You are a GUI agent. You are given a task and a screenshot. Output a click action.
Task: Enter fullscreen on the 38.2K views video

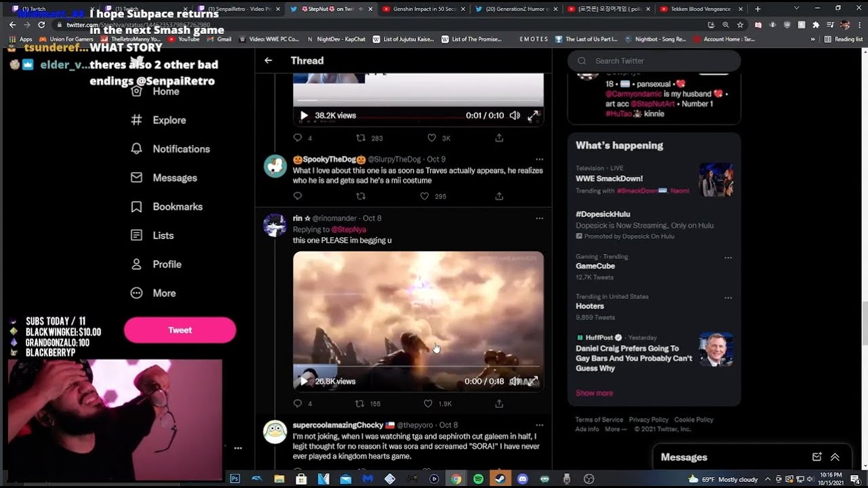pyautogui.click(x=534, y=115)
